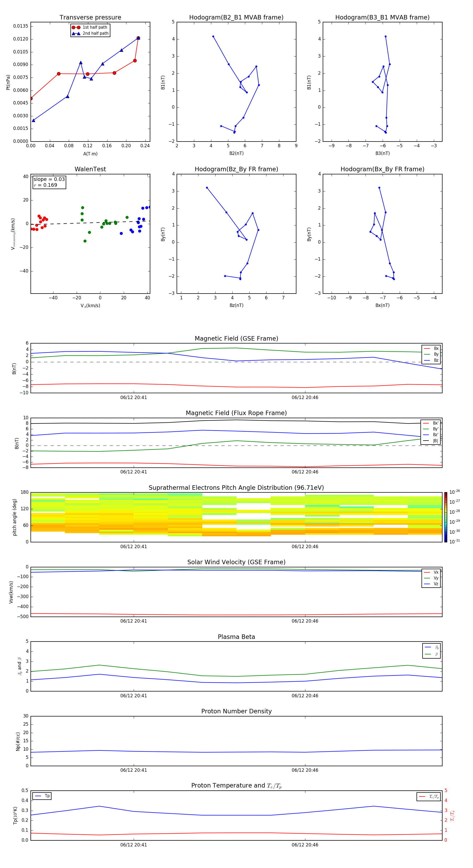Click the "Hodogram(Bz_By FR frame)" title
The width and height of the screenshot is (473, 868).
[236, 169]
